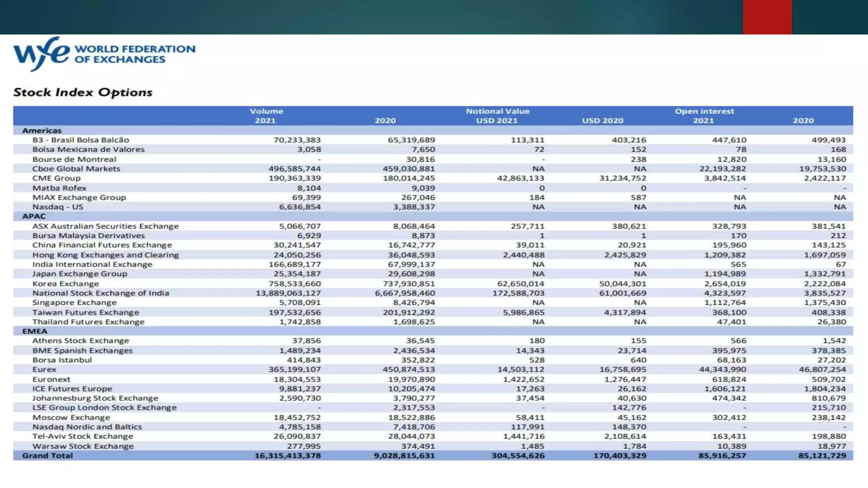
Task: Click Bourse de Montreal row label
Action: point(74,159)
